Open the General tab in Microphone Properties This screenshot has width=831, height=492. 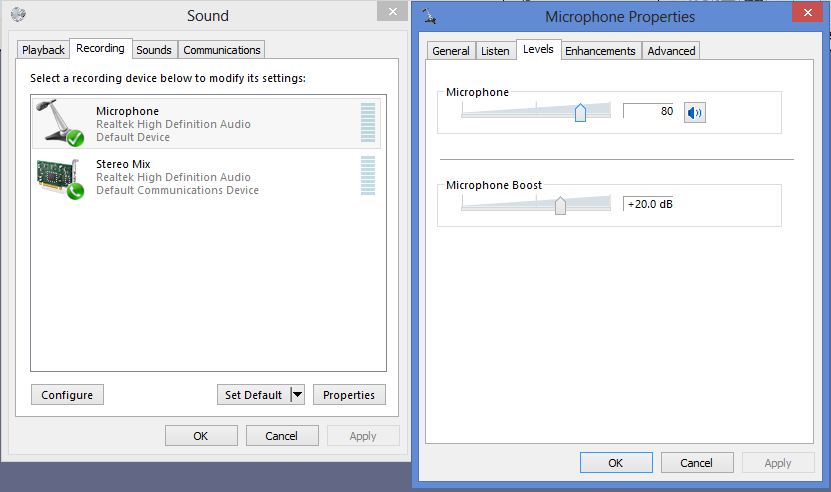tap(451, 51)
